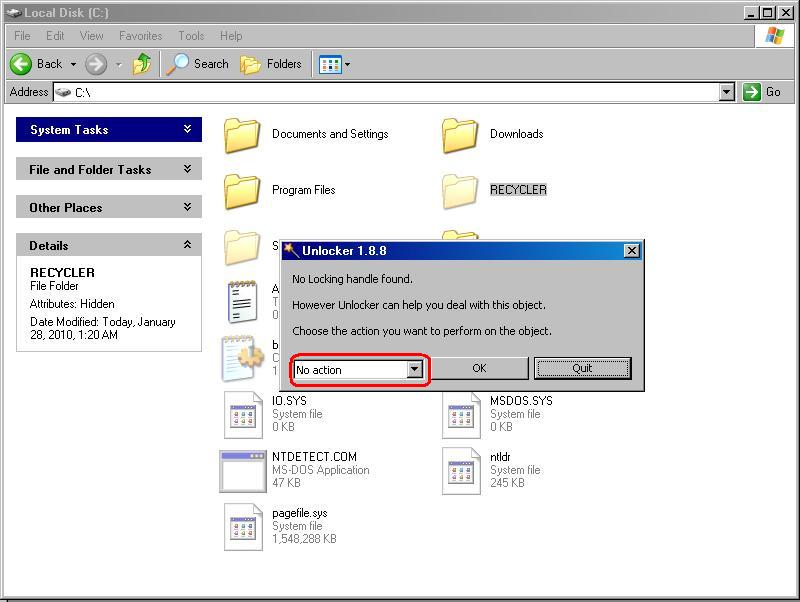Click the MSDOS.SYS file name
The height and width of the screenshot is (602, 800).
521,400
